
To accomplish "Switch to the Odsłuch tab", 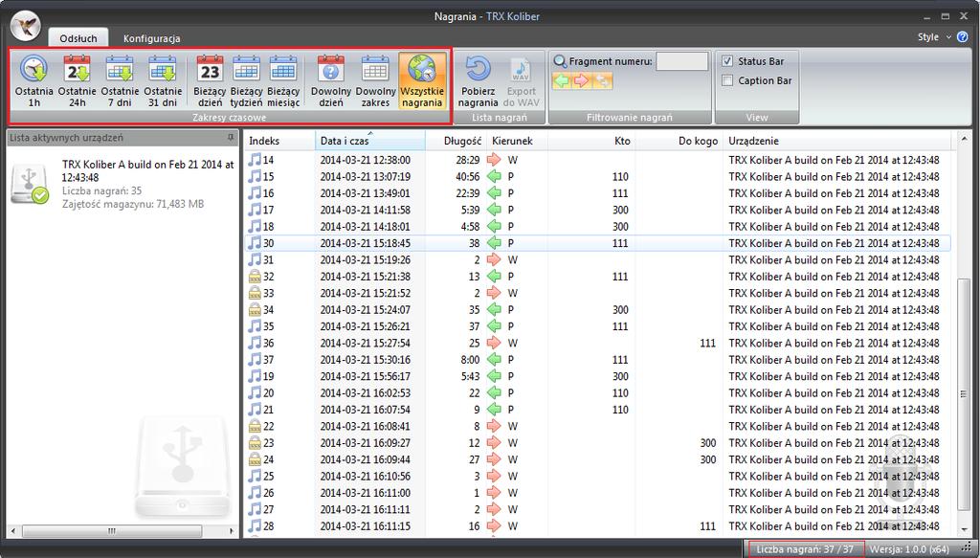I will pos(78,38).
